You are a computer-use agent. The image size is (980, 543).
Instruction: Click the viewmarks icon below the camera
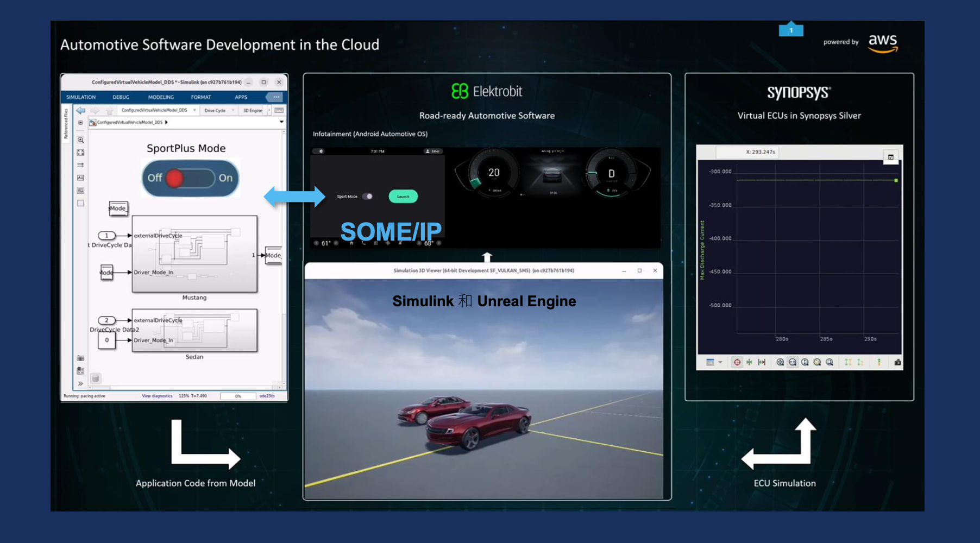80,370
